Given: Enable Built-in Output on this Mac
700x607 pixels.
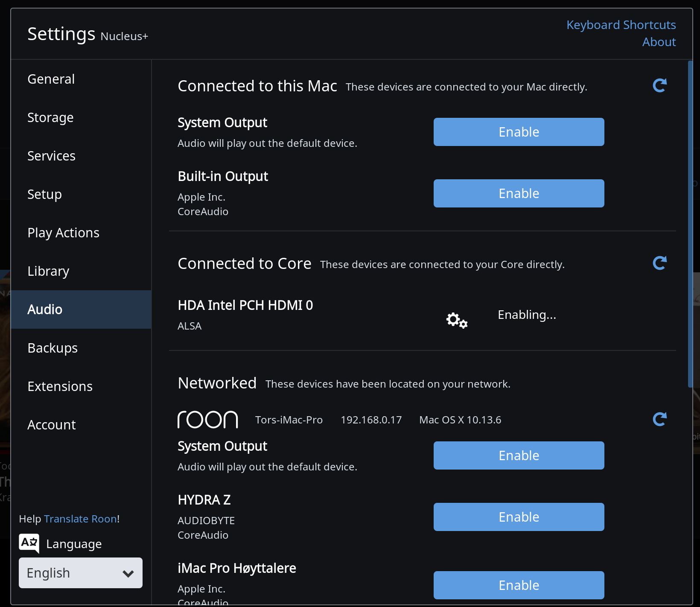Looking at the screenshot, I should click(x=519, y=193).
